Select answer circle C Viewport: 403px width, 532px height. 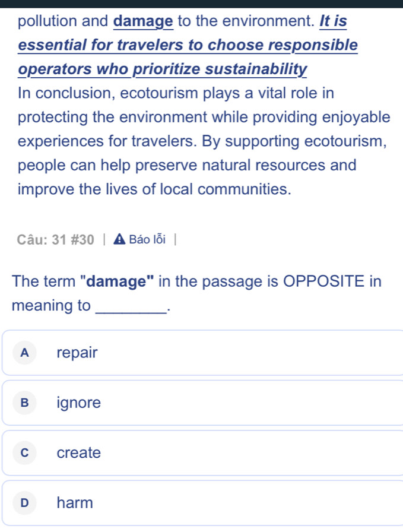pos(24,452)
